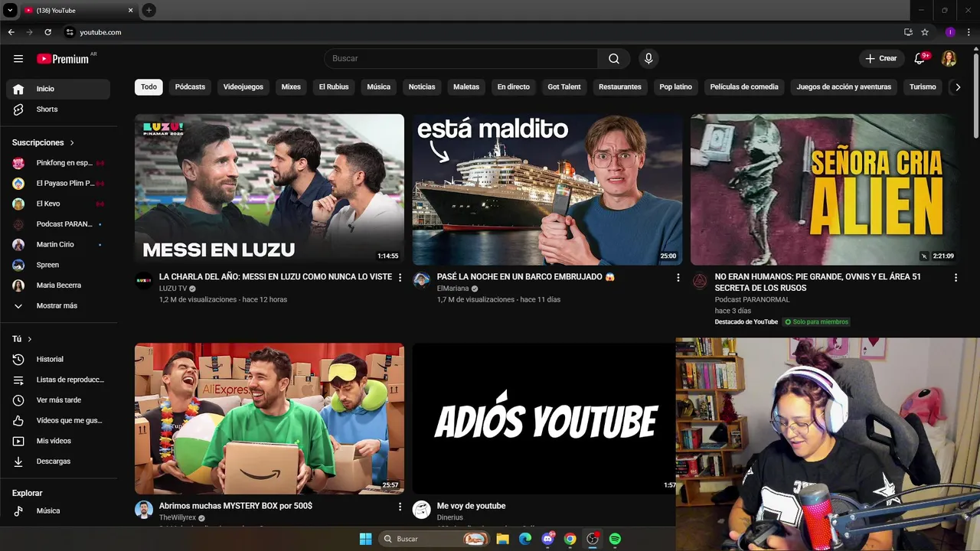This screenshot has height=551, width=980.
Task: Play the Señora cría alien thumbnail
Action: [x=825, y=190]
